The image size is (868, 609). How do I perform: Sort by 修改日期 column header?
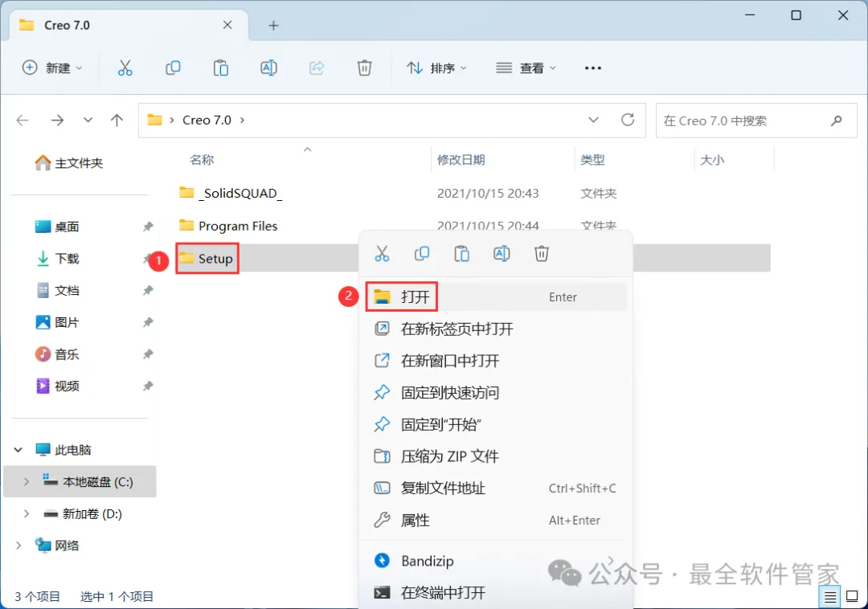click(x=461, y=160)
